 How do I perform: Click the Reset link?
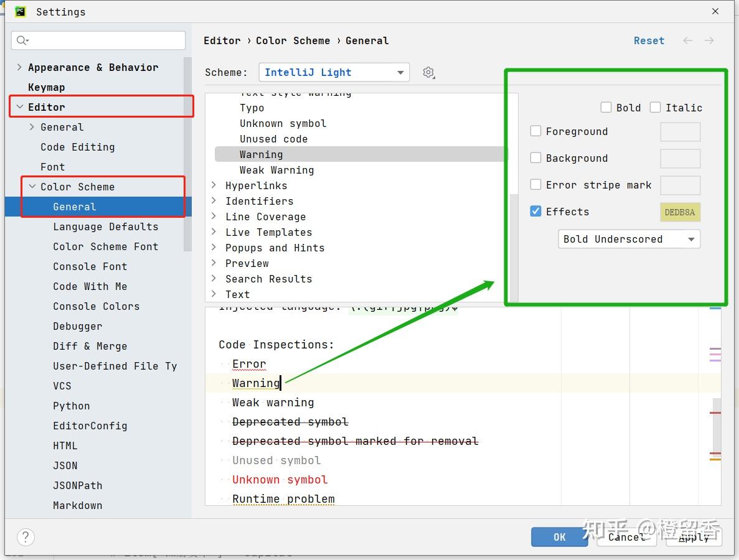(649, 40)
